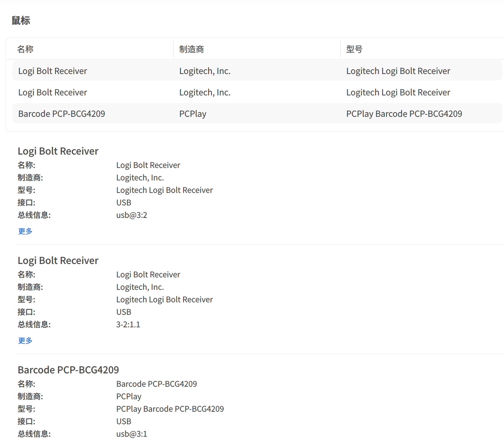Click the 鼠标 page heading
The width and height of the screenshot is (504, 440).
[21, 21]
